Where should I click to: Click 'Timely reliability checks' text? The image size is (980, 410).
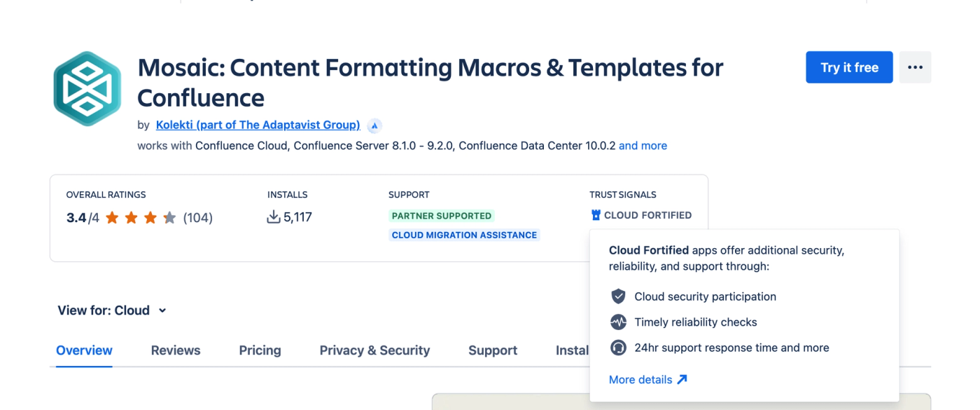coord(696,322)
